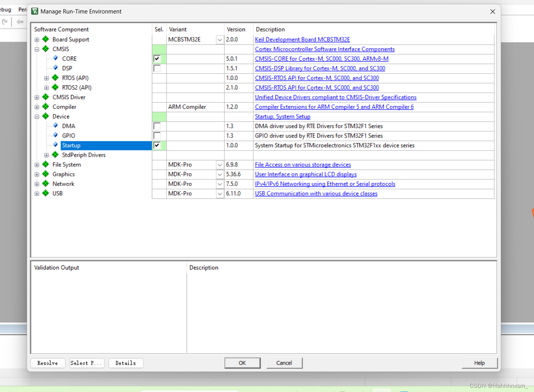Open Cortex Microcontroller Software Interface Components link

[325, 49]
